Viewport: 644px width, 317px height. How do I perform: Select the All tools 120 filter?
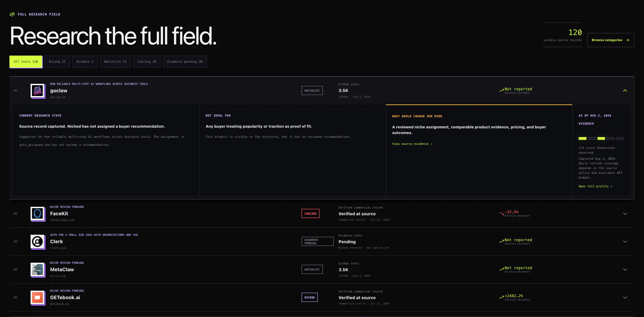click(x=26, y=62)
